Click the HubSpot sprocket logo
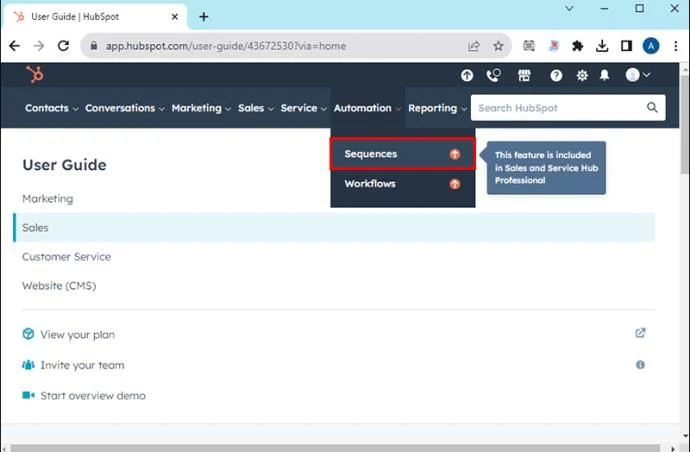Screen dimensions: 690x452 click(34, 74)
